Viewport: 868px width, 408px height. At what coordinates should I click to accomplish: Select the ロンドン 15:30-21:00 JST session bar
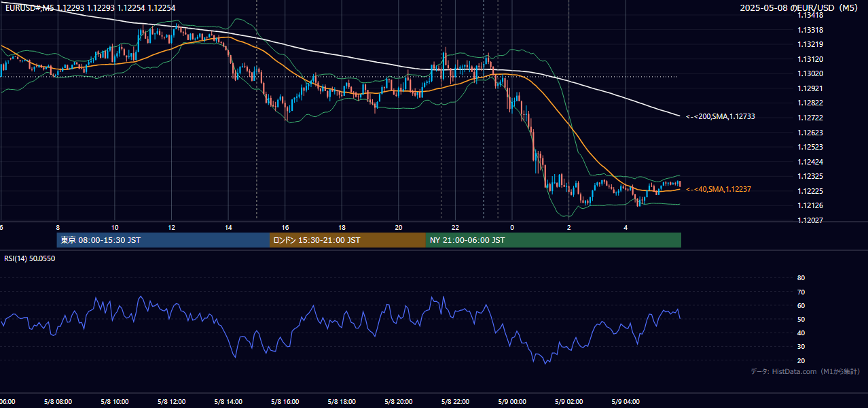[x=348, y=240]
